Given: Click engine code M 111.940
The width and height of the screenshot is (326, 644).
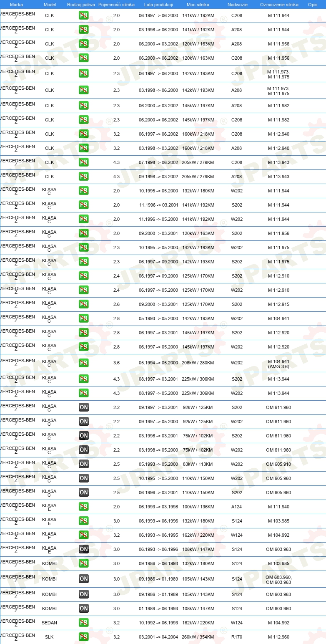Looking at the screenshot, I should 278,507.
